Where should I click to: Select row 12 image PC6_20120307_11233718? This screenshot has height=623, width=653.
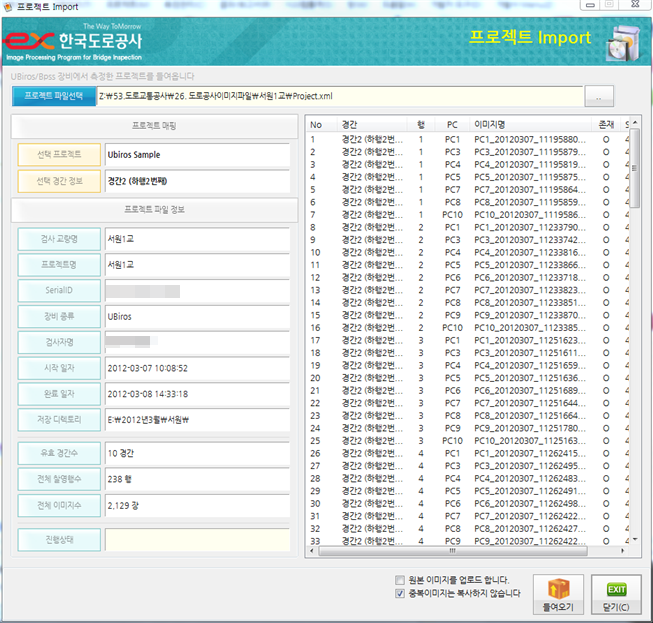(466, 278)
